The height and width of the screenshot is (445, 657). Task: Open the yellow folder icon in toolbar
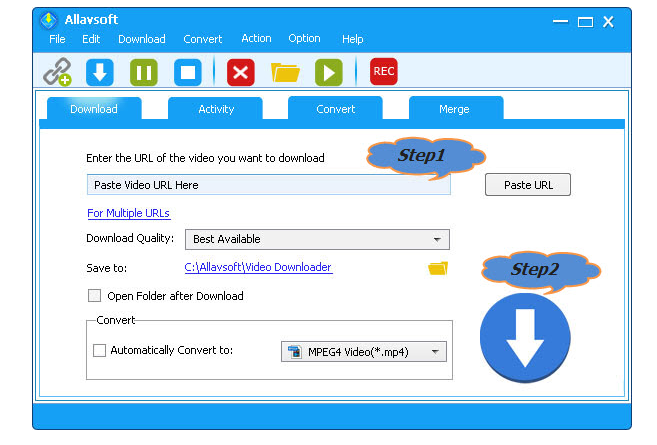click(x=285, y=71)
